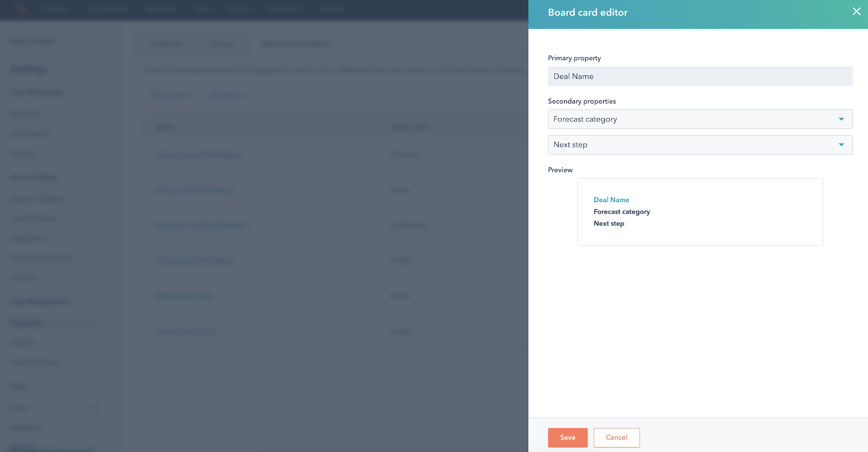The image size is (868, 452).
Task: Close the Board card editor panel
Action: point(857,11)
